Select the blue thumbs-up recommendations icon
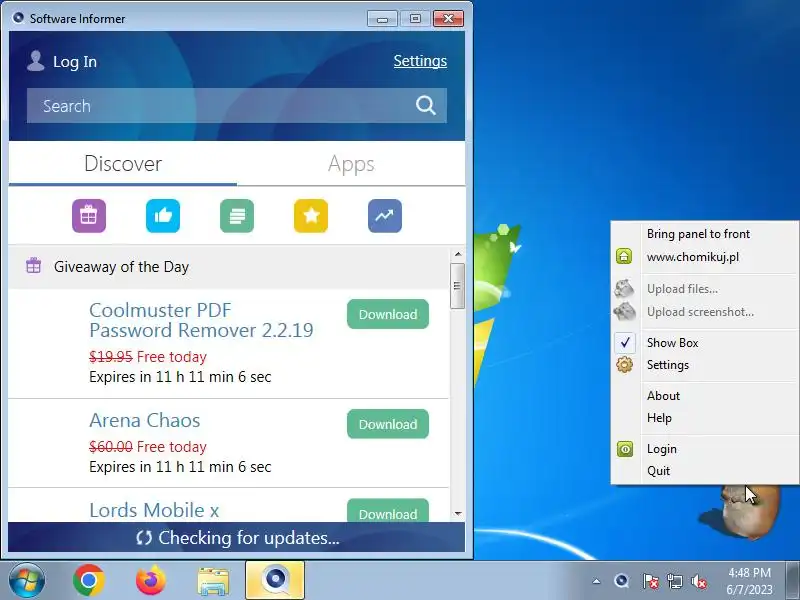 (163, 216)
